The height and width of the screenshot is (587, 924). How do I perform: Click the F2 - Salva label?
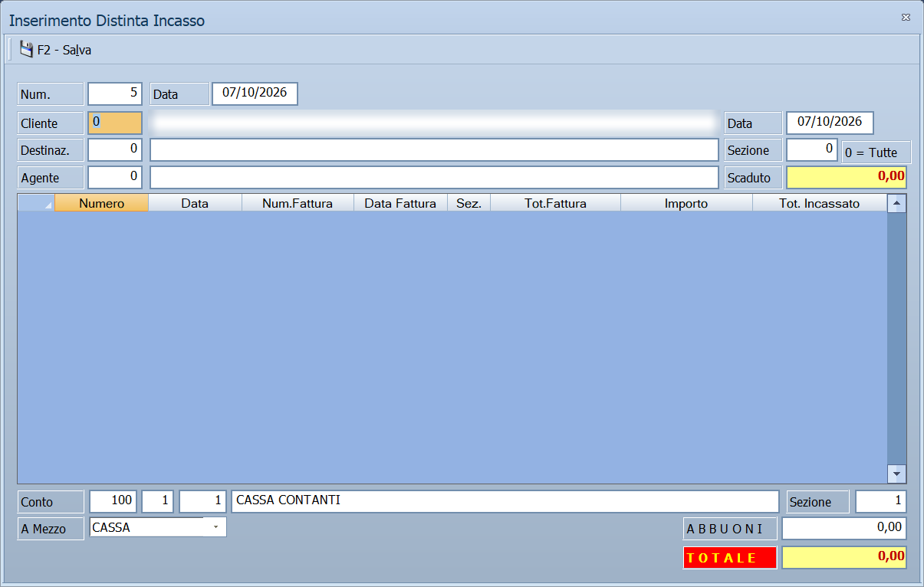(x=64, y=51)
